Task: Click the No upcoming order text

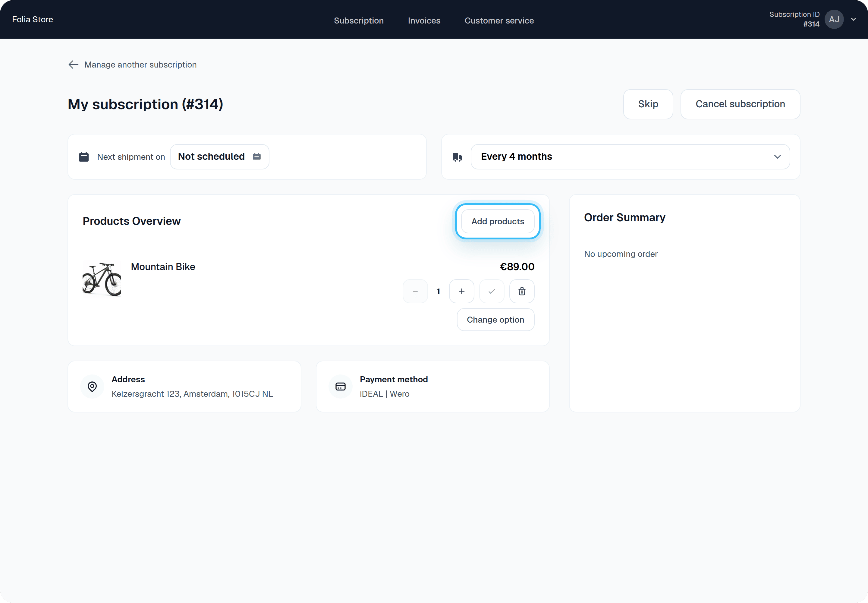Action: coord(621,254)
